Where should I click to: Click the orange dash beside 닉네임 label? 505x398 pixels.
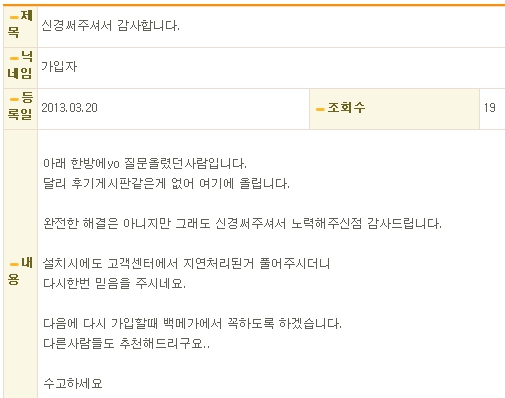(14, 58)
